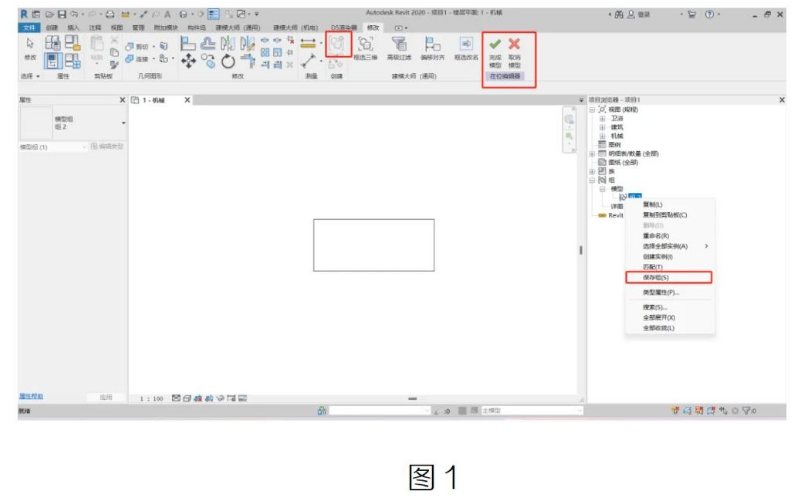The width and height of the screenshot is (807, 501).
Task: Open the 模型组 type selector dropdown
Action: 124,123
